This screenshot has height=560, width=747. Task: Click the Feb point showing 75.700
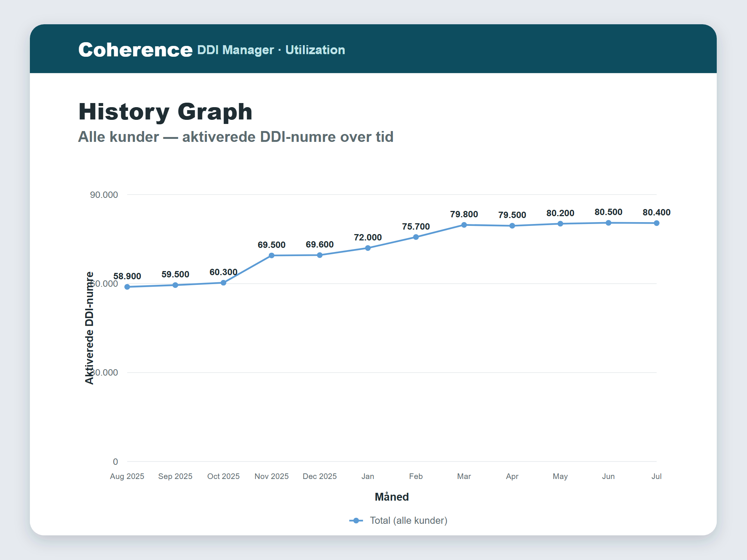pos(416,237)
